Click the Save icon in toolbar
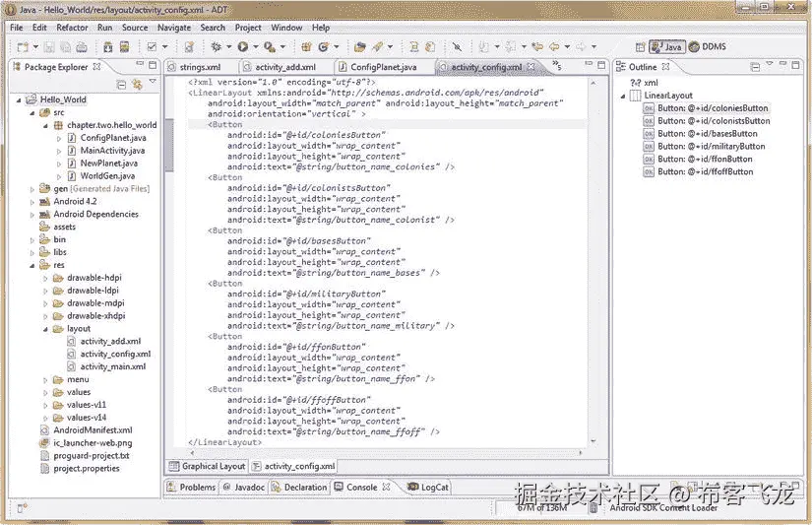 tap(49, 47)
